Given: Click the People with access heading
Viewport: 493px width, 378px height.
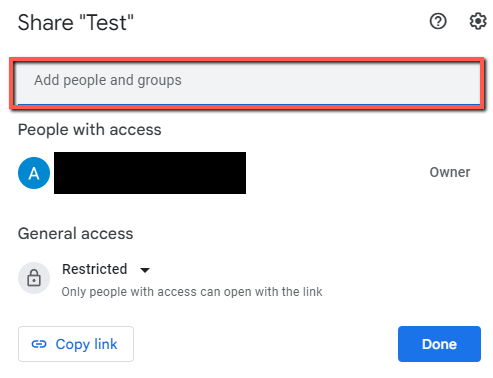Looking at the screenshot, I should tap(90, 130).
